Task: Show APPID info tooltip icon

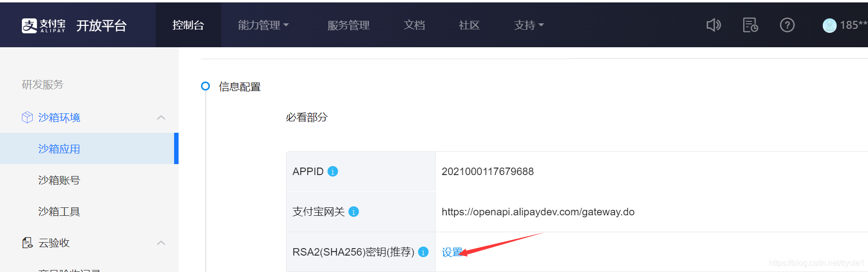Action: 333,172
